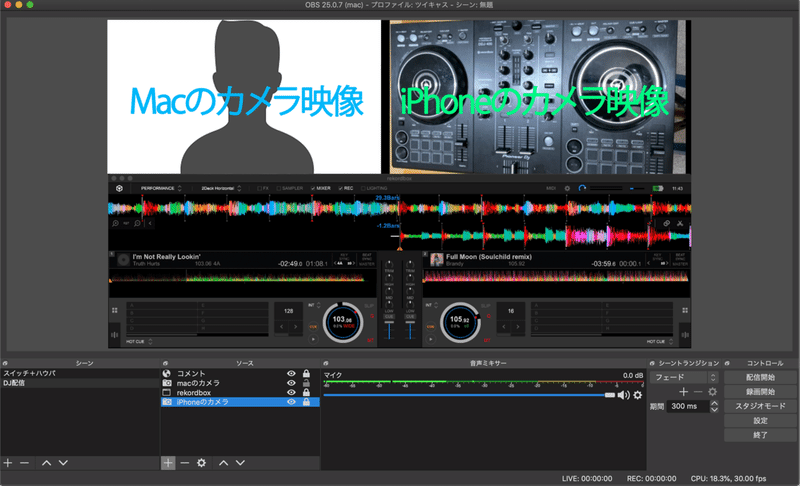
Task: Adjust the 300 ms duration stepper arrows
Action: click(714, 406)
